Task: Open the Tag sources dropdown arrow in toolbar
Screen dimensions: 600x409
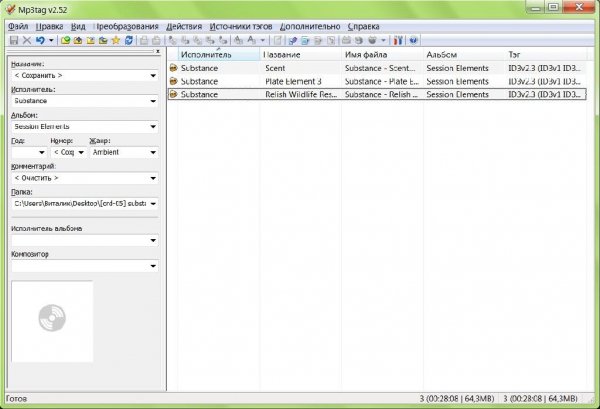Action: pos(383,40)
